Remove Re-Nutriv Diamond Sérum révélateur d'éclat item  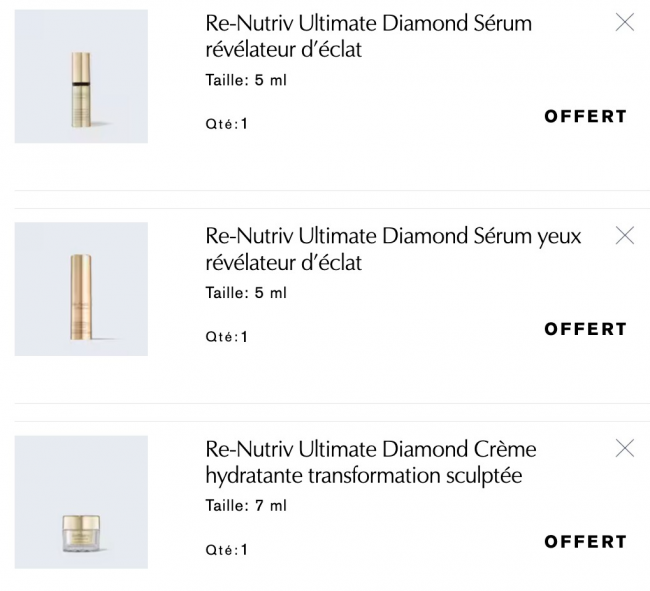pyautogui.click(x=625, y=23)
